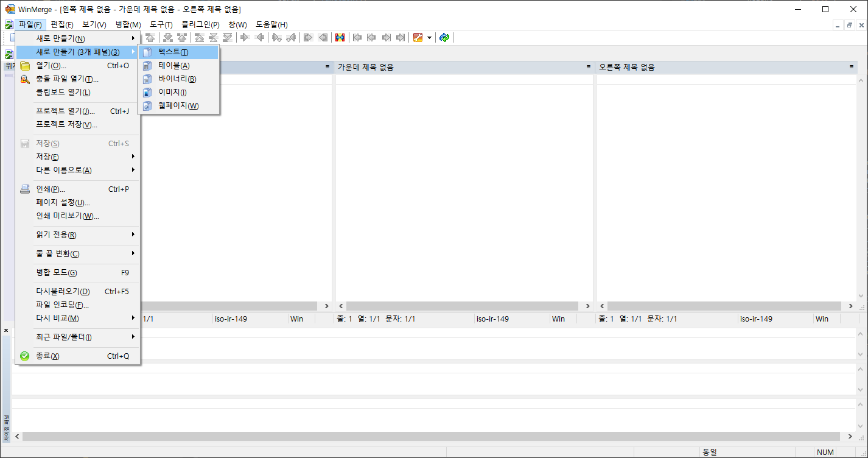Open the 편집(E) menu
Viewport: 868px width, 458px height.
[x=62, y=25]
